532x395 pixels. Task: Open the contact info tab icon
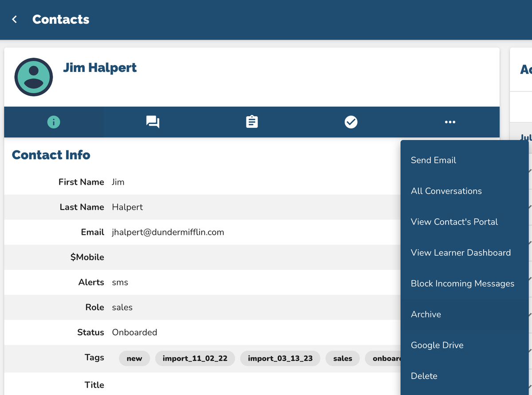[54, 122]
